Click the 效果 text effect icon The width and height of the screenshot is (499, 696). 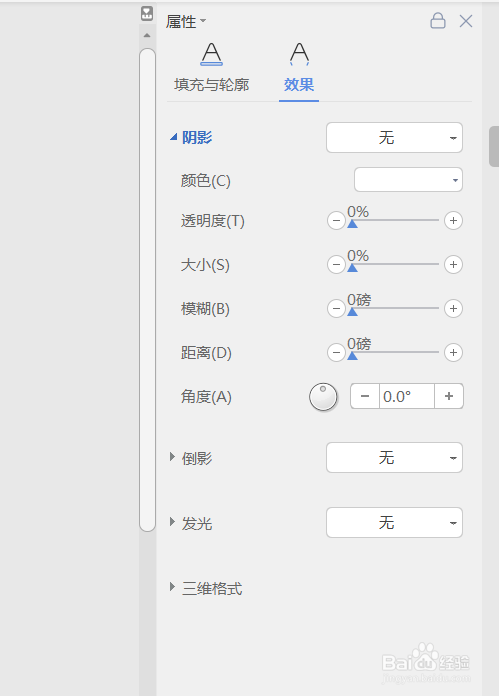pos(299,54)
